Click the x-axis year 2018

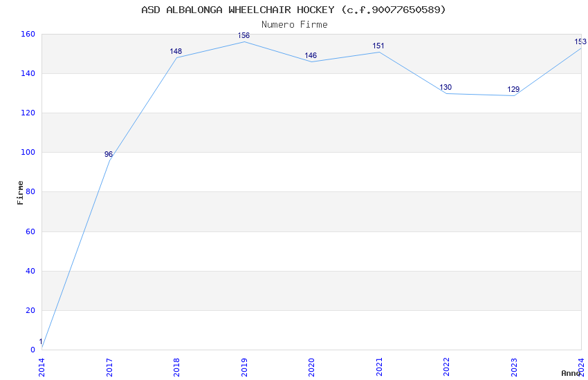click(176, 368)
